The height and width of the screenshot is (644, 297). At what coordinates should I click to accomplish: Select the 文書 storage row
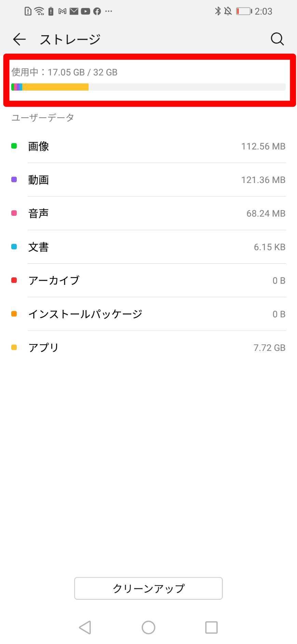(148, 247)
